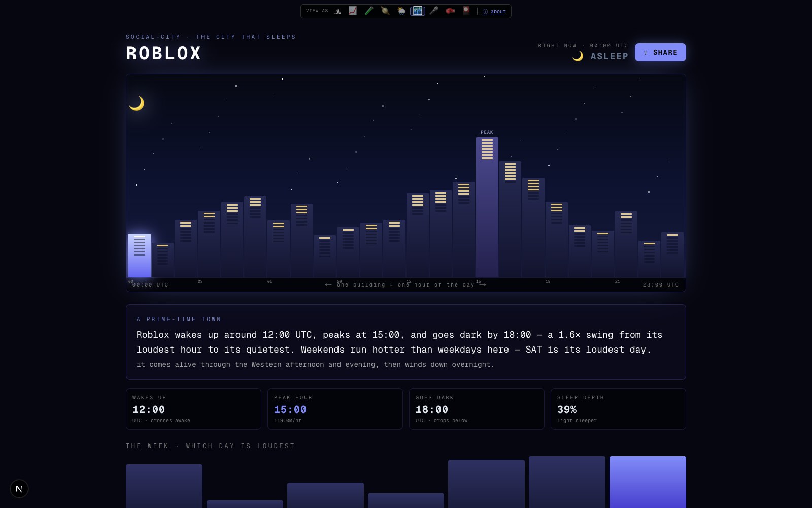Click the PEAK label above the skyline

click(487, 132)
